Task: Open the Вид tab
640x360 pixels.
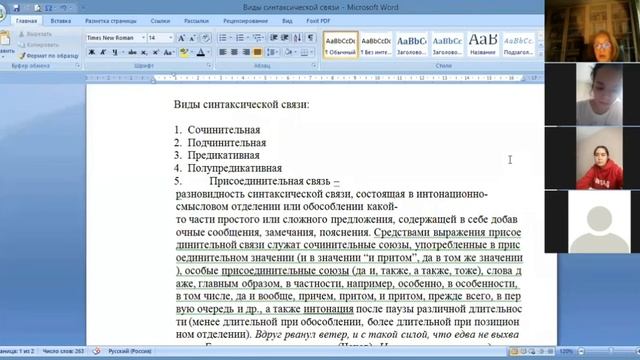Action: (287, 21)
